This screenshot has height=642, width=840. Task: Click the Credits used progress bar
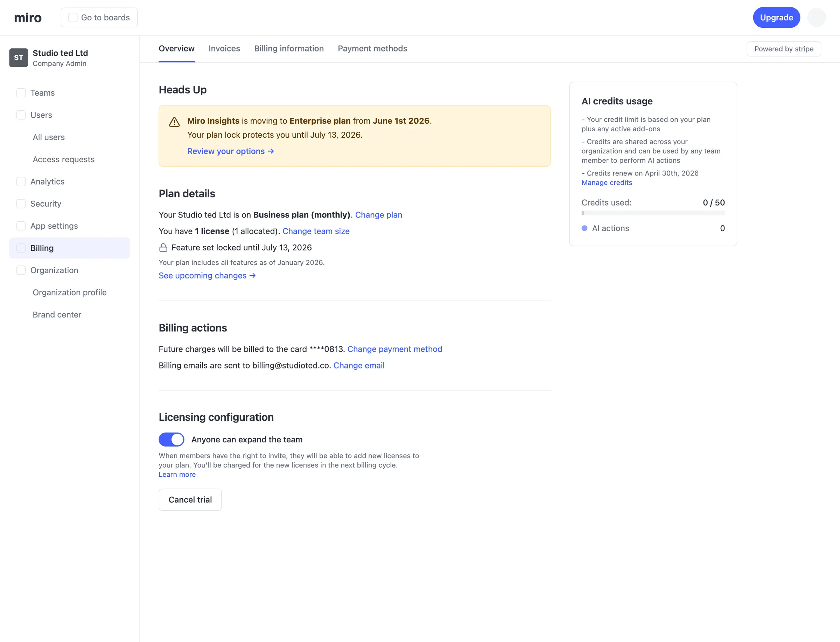(x=653, y=213)
